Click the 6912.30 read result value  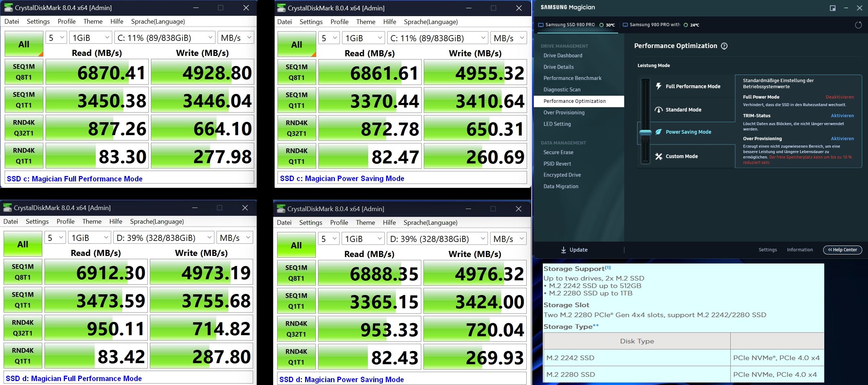[x=96, y=272]
